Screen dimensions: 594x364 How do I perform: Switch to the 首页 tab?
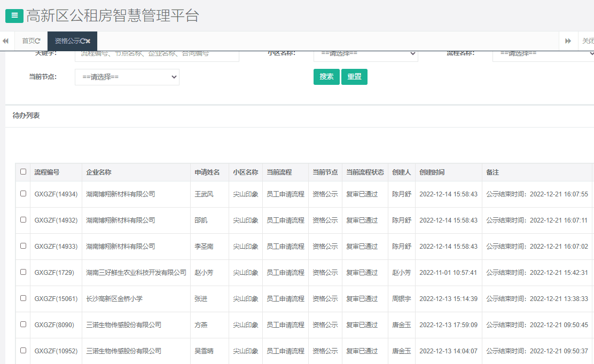point(29,41)
